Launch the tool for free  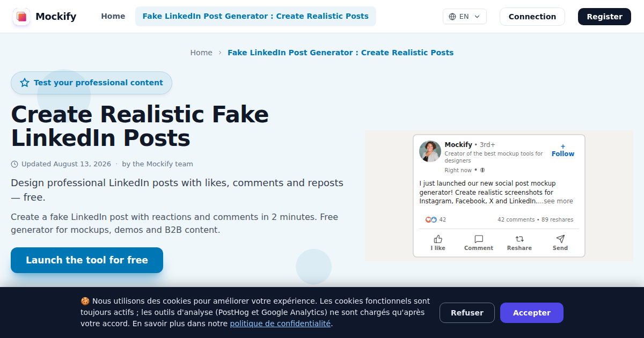click(x=87, y=260)
